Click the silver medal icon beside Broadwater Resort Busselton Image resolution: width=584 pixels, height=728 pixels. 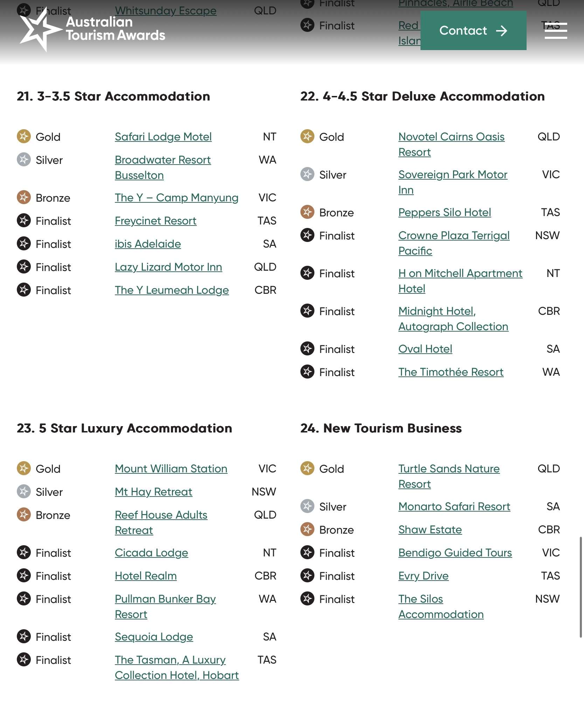[24, 160]
